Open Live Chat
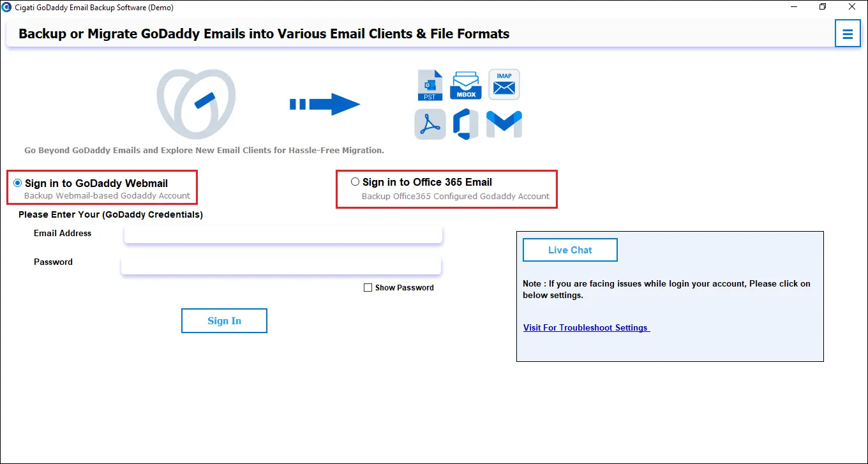 pyautogui.click(x=570, y=250)
